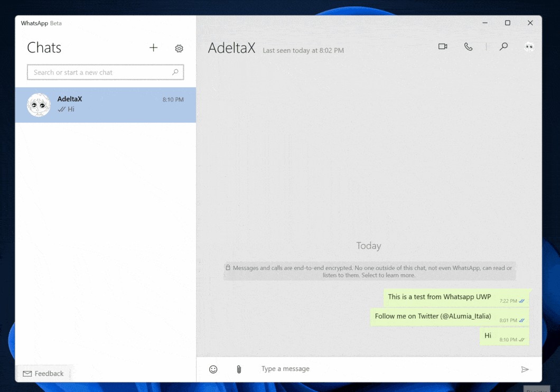Send the message with the send arrow
Image resolution: width=560 pixels, height=392 pixels.
coord(526,369)
